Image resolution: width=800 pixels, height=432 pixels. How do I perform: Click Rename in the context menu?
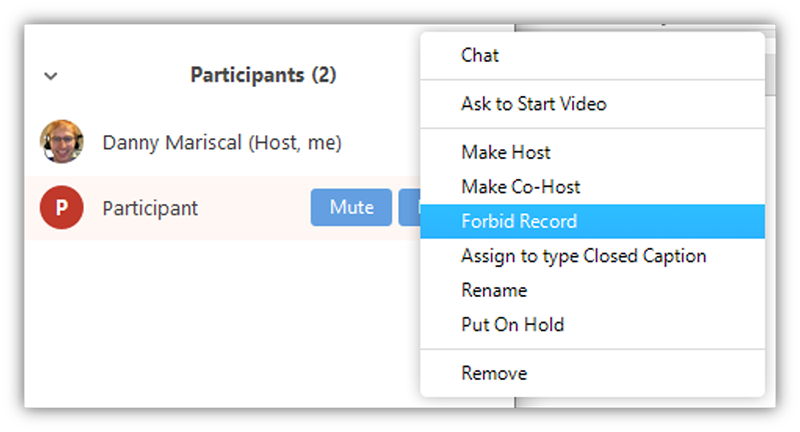[x=494, y=290]
